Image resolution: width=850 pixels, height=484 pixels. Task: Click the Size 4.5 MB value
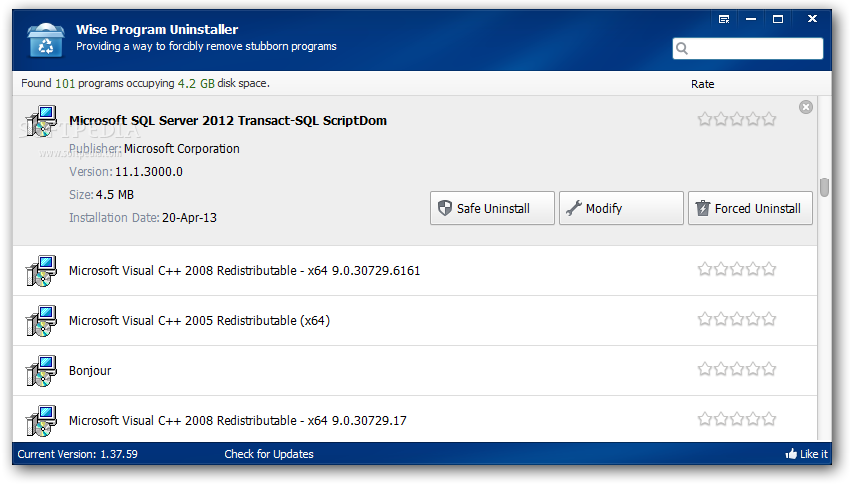click(115, 195)
